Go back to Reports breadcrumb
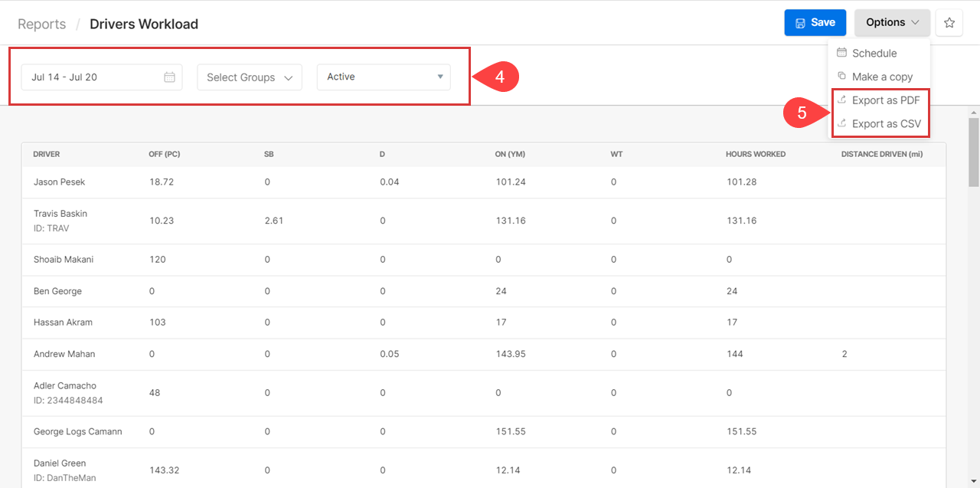The width and height of the screenshot is (980, 488). 42,24
